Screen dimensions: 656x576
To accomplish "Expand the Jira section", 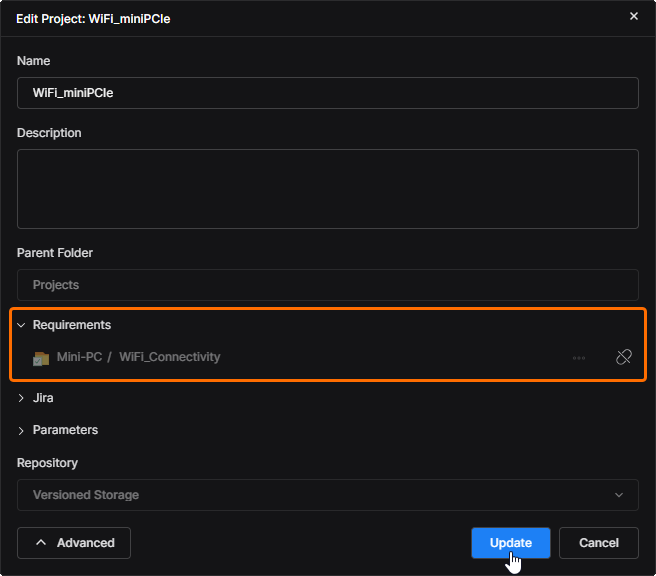I will click(x=21, y=398).
